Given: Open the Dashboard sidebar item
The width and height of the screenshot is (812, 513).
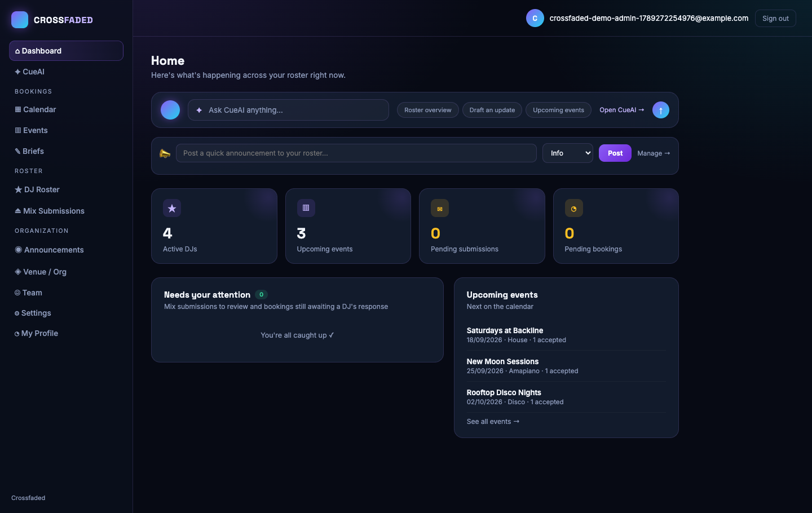Looking at the screenshot, I should click(66, 51).
